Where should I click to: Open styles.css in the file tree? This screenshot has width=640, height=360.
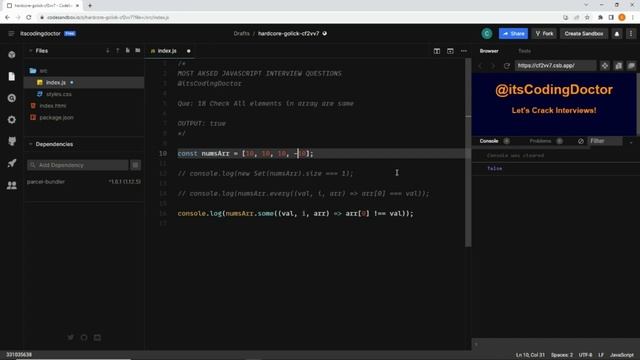pos(84,94)
